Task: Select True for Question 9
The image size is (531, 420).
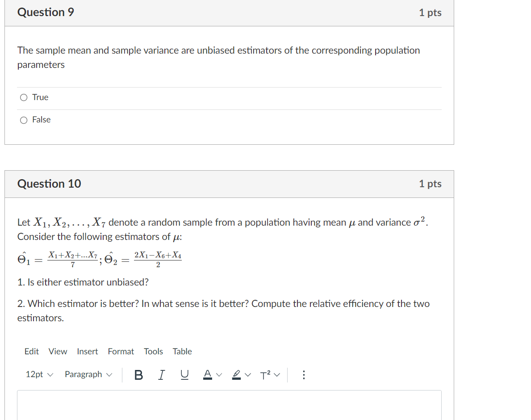Action: (23, 97)
